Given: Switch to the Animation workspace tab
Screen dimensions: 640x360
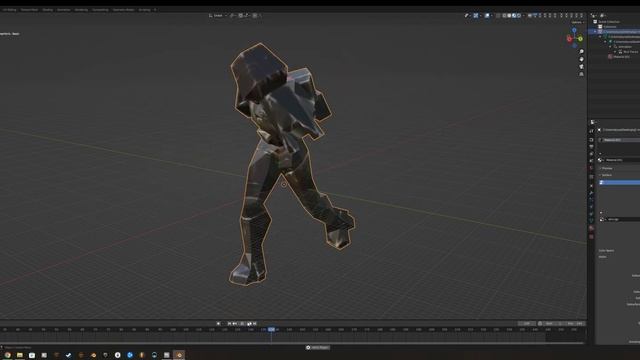Looking at the screenshot, I should [x=63, y=10].
